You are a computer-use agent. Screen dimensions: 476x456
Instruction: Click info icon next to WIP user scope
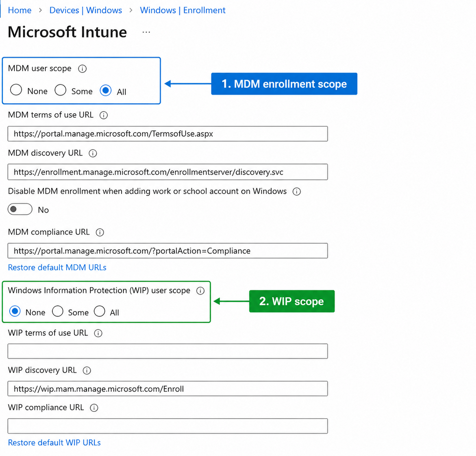(200, 291)
